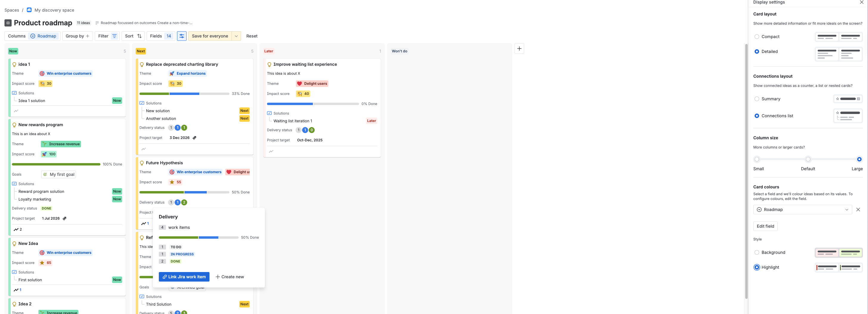868x314 pixels.
Task: Click My discovery space breadcrumb link
Action: click(54, 10)
